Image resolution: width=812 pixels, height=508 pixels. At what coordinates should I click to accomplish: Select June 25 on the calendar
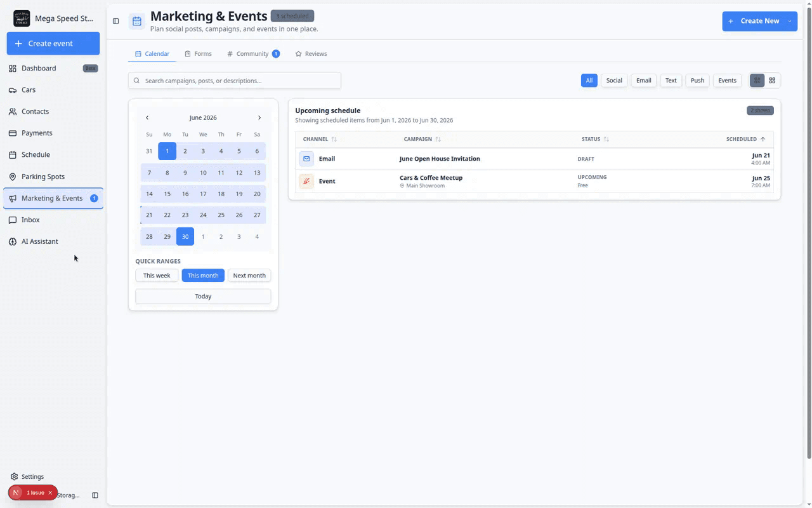tap(221, 215)
